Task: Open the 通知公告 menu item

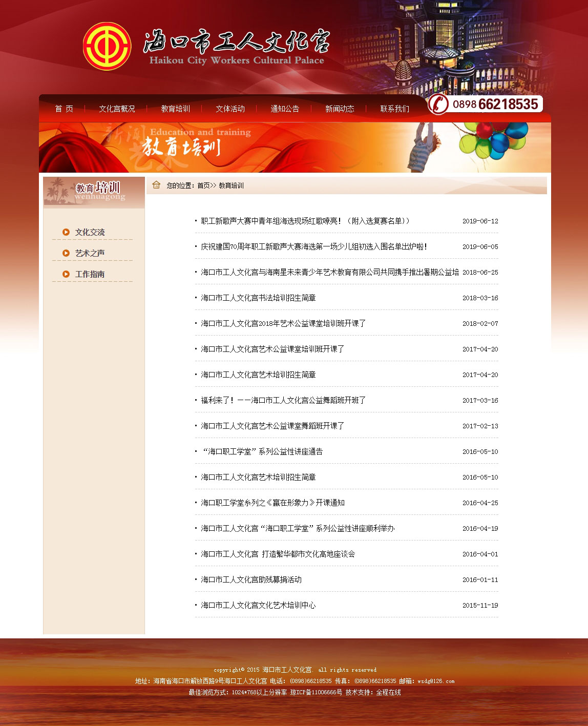Action: pyautogui.click(x=285, y=109)
